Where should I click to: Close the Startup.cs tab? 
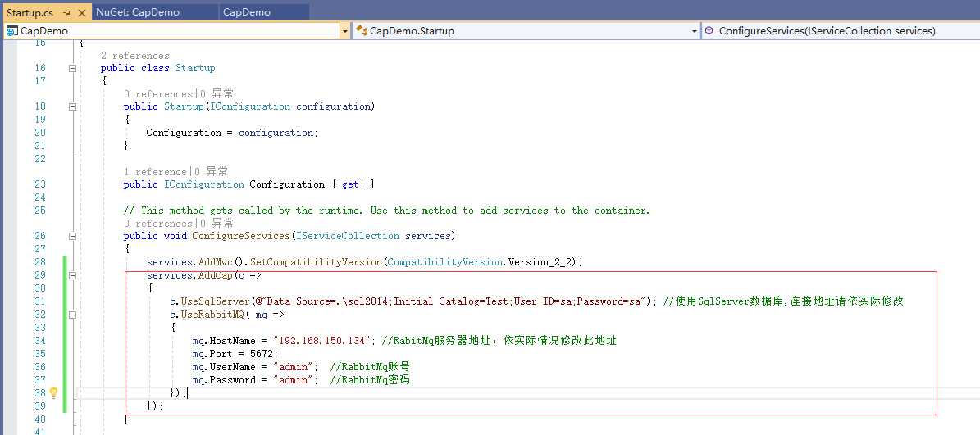click(82, 12)
